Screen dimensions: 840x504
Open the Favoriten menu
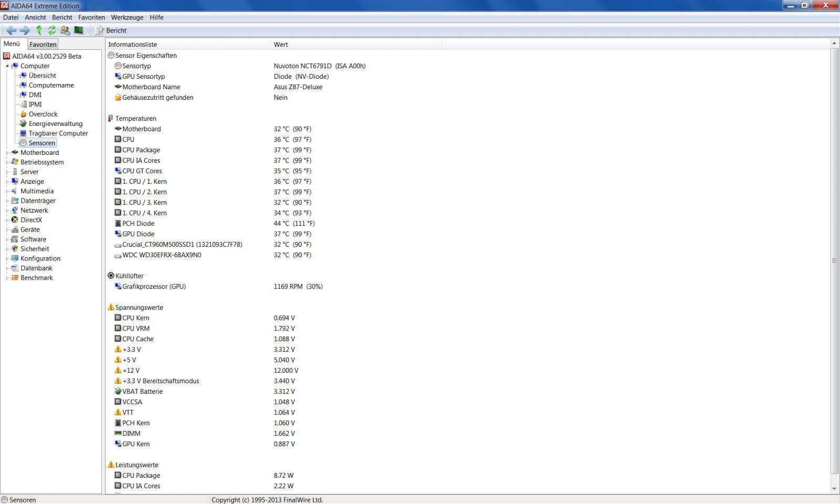(91, 17)
